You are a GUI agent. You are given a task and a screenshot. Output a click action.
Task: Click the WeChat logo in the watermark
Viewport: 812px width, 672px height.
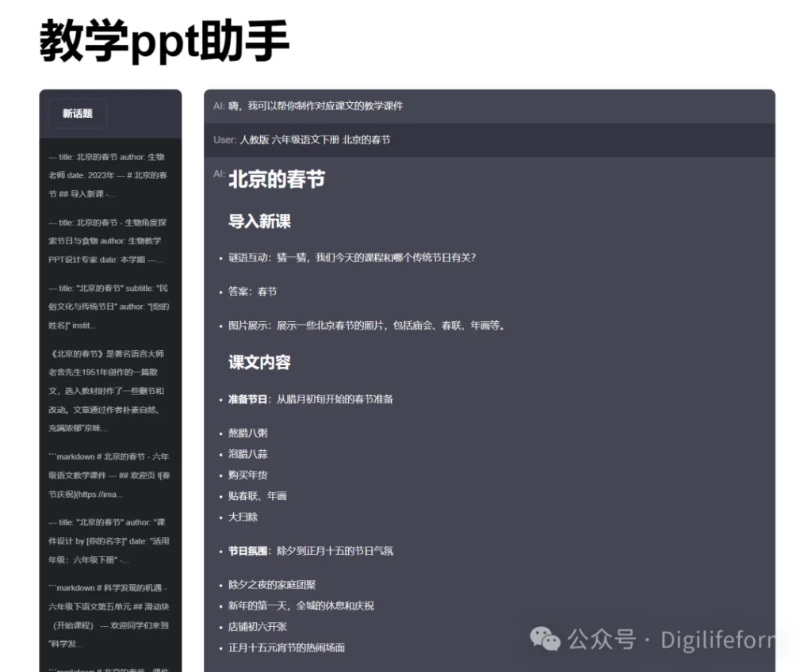click(x=546, y=638)
